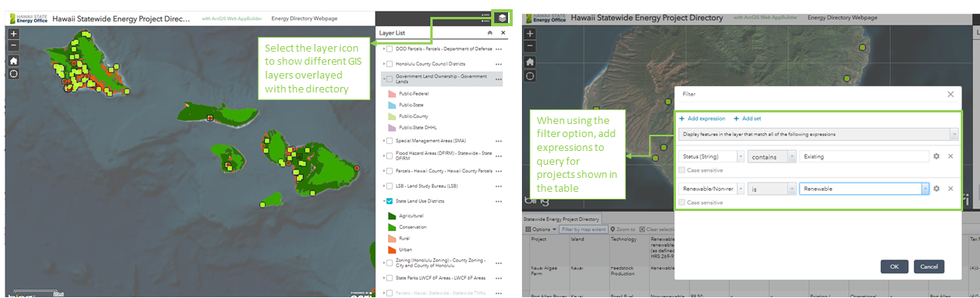Viewport: 980px width, 298px height.
Task: Open options menu for Parcels Hawaii County layer
Action: [x=498, y=171]
